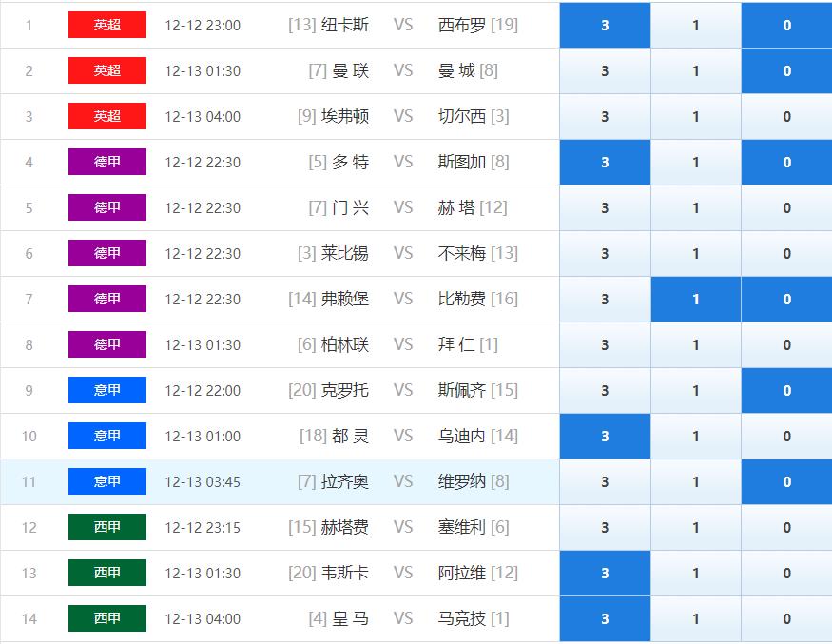Select 1 for 拉齐奥 vs 维罗纳
The height and width of the screenshot is (644, 832).
(x=696, y=481)
